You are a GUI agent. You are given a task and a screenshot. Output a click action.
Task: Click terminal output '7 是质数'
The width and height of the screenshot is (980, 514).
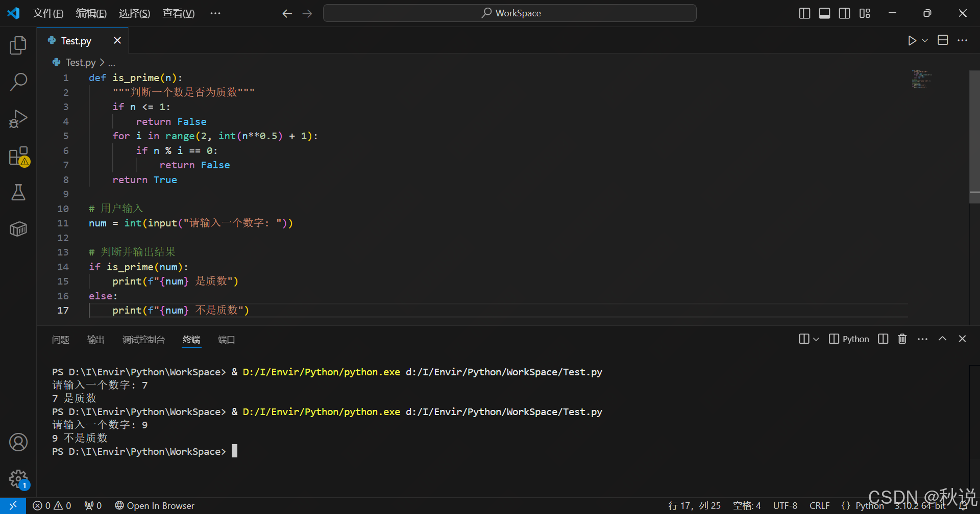coord(74,398)
